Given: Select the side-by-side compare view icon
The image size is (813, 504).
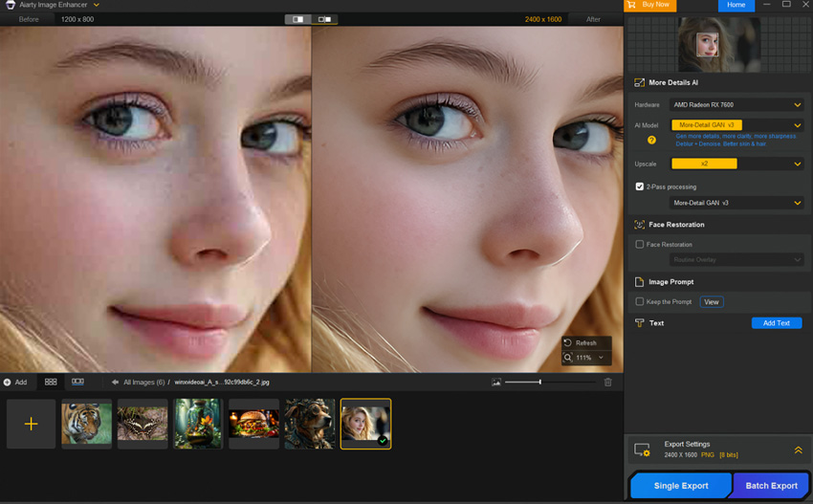Looking at the screenshot, I should [x=325, y=19].
